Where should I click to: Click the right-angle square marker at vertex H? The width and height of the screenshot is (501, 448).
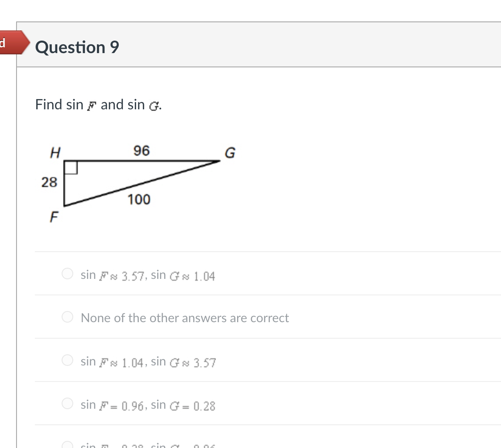pos(71,168)
